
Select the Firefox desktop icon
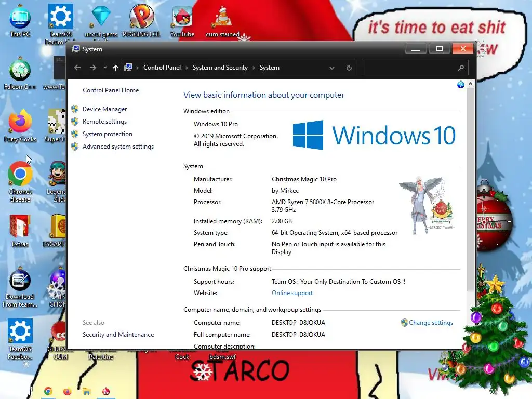coord(20,126)
